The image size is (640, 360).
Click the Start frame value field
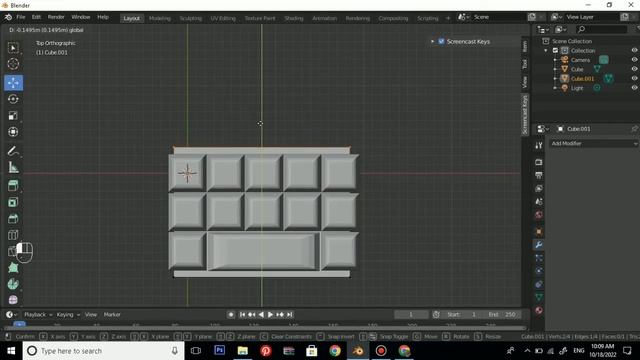pos(462,314)
